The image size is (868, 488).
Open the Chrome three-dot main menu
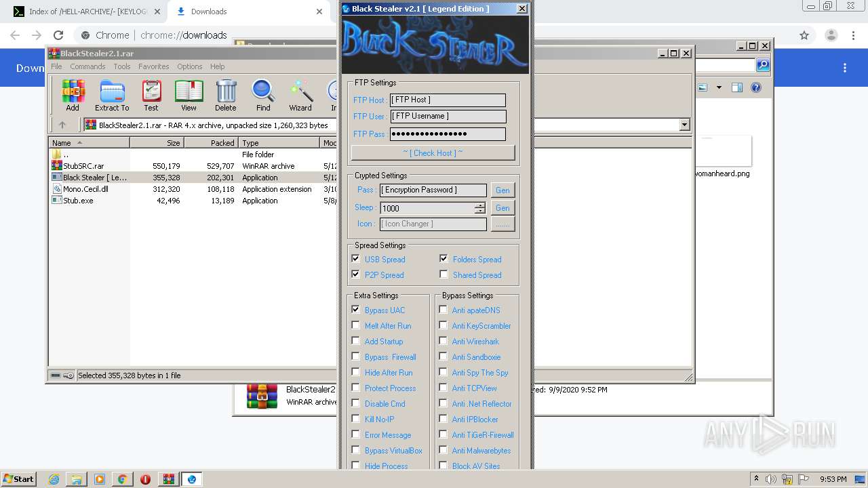tap(854, 35)
